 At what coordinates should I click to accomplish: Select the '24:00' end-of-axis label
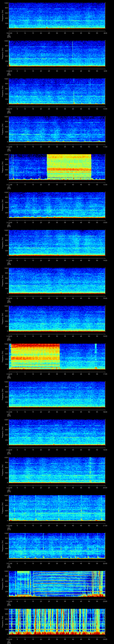(x=105, y=639)
